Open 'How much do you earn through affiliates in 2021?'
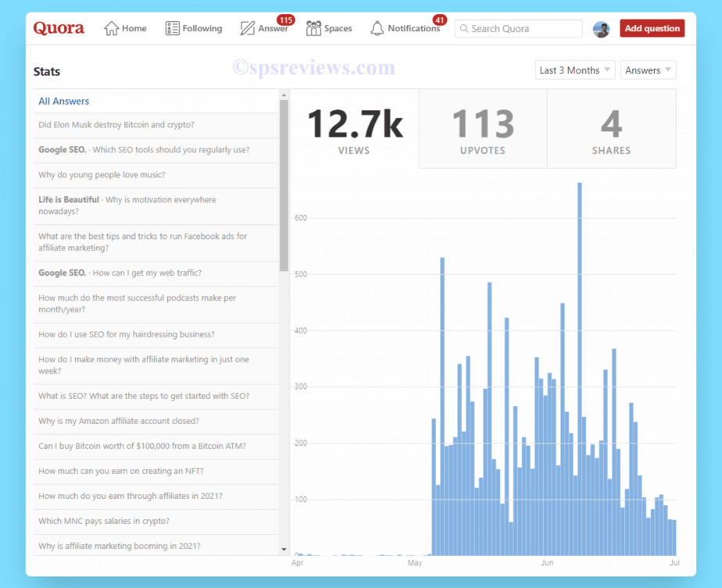 [155, 496]
